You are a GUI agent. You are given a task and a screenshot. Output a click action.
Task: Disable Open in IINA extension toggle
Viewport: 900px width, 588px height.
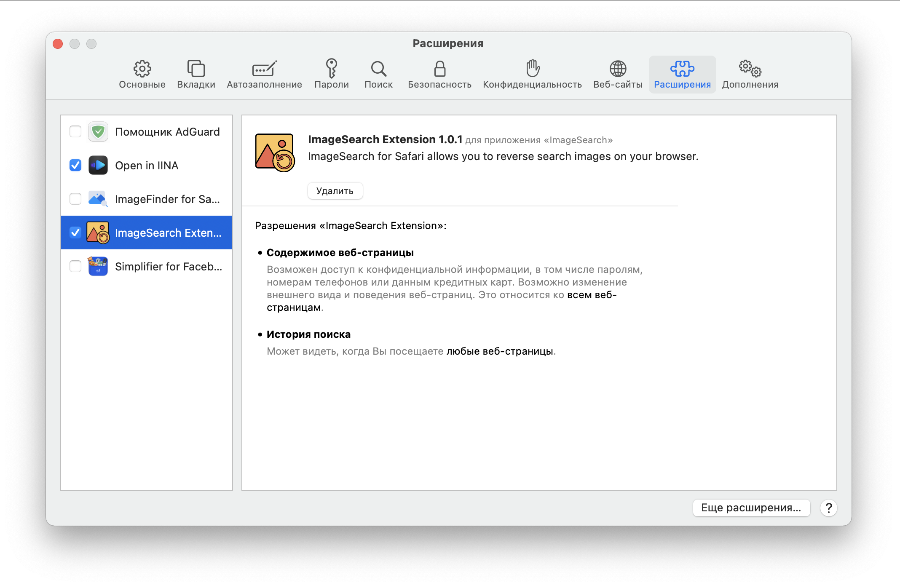(75, 166)
